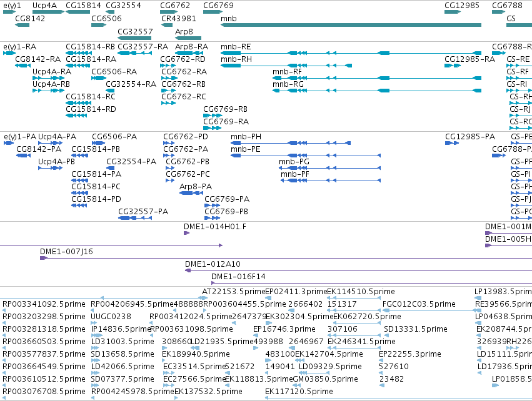Click the mnb-RF transcript label
This screenshot has height=401, width=532.
(287, 72)
